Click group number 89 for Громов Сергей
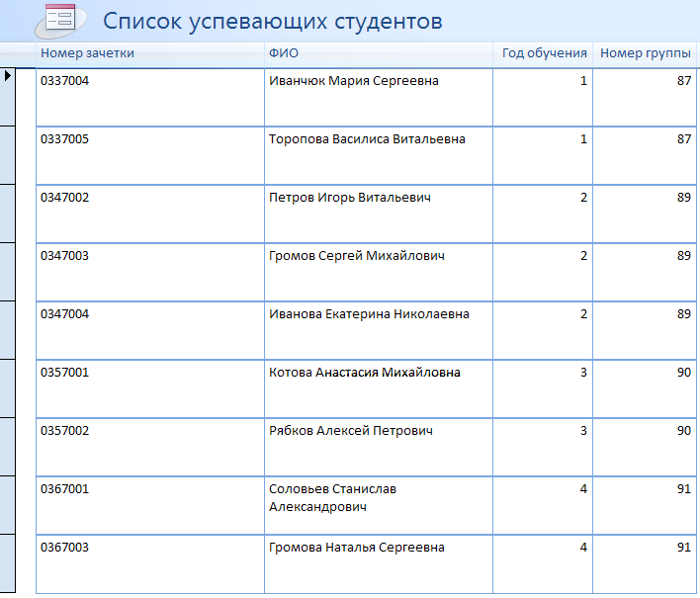Screen dimensions: 700x598 (x=645, y=272)
